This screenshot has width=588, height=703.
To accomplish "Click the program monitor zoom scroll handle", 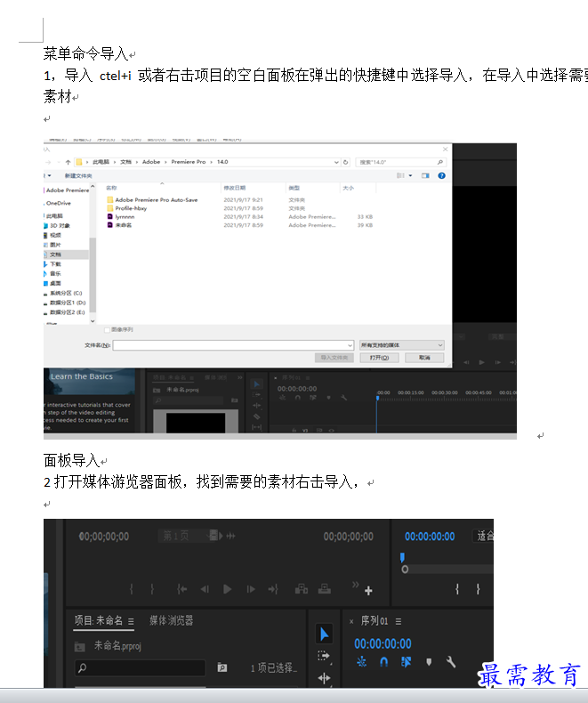I will click(x=405, y=570).
